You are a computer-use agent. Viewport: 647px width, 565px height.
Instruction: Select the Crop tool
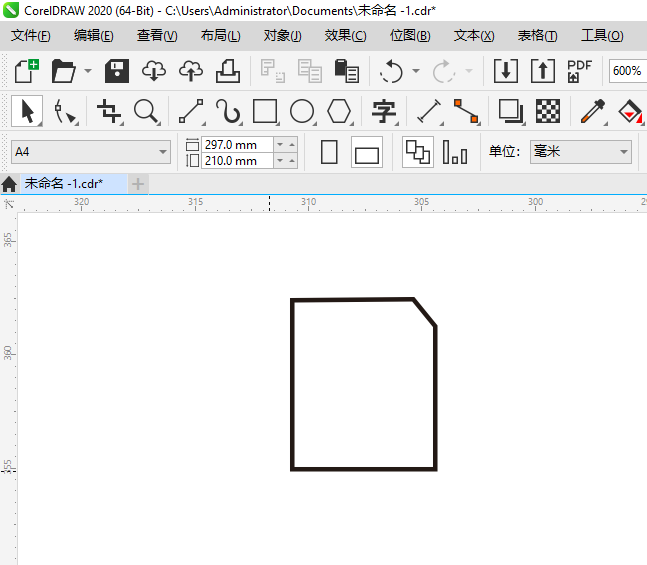pos(109,111)
